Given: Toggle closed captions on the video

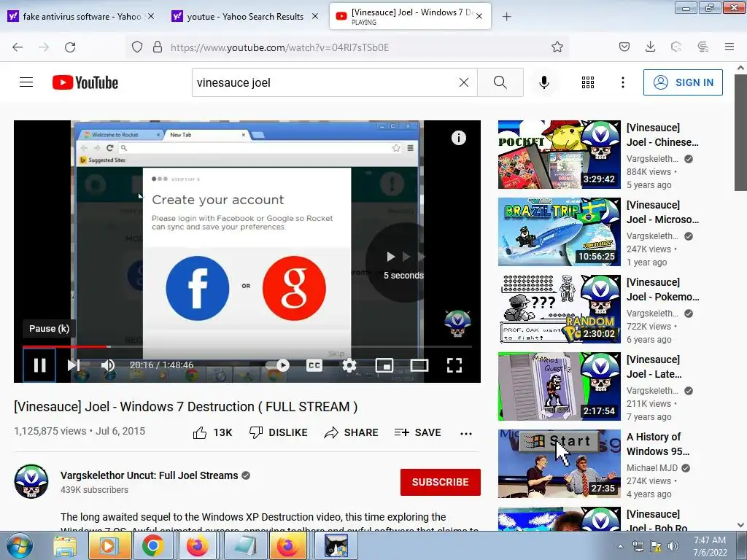Looking at the screenshot, I should point(314,365).
